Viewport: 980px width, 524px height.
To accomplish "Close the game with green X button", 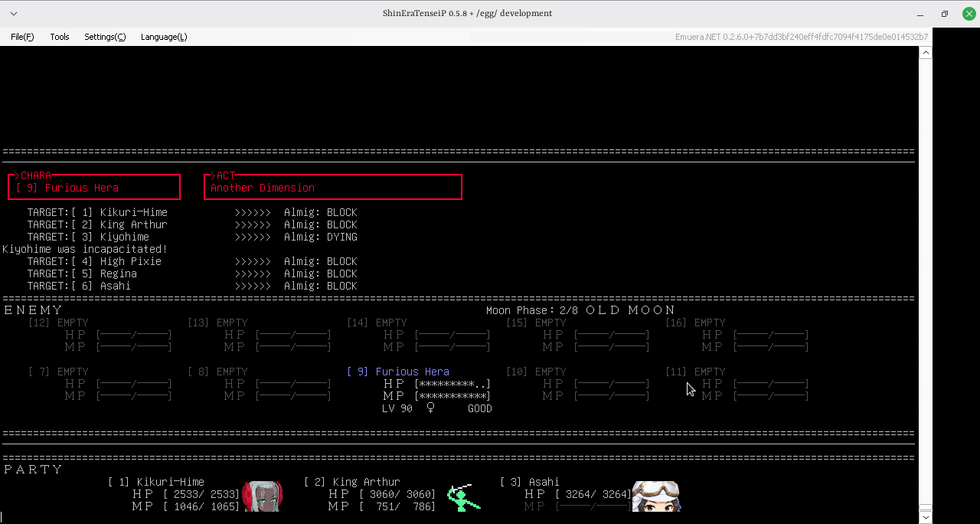I will pos(969,14).
